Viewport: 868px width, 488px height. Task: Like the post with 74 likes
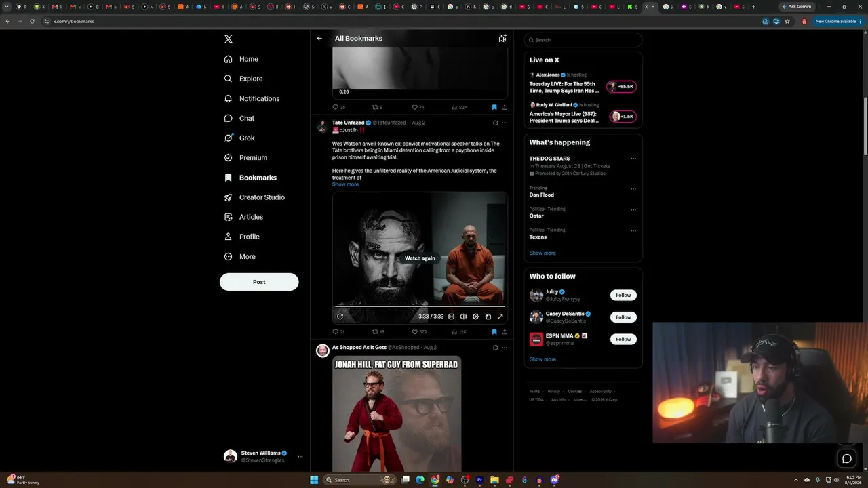[418, 107]
